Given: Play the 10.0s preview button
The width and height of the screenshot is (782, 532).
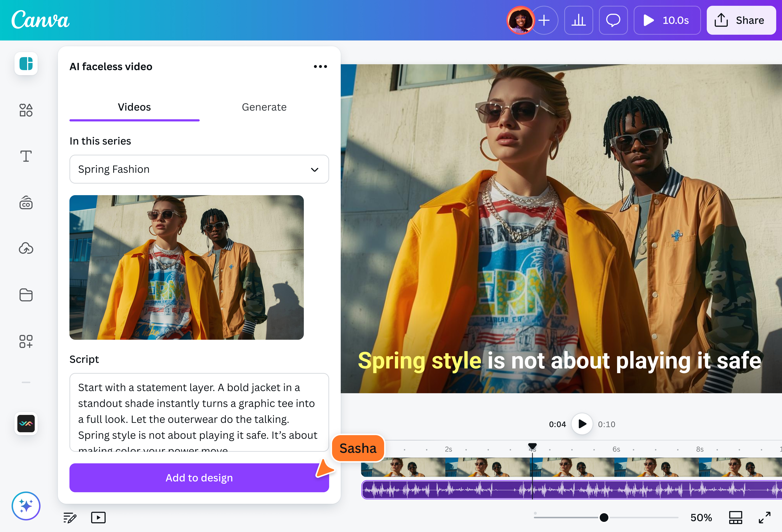Looking at the screenshot, I should tap(667, 20).
